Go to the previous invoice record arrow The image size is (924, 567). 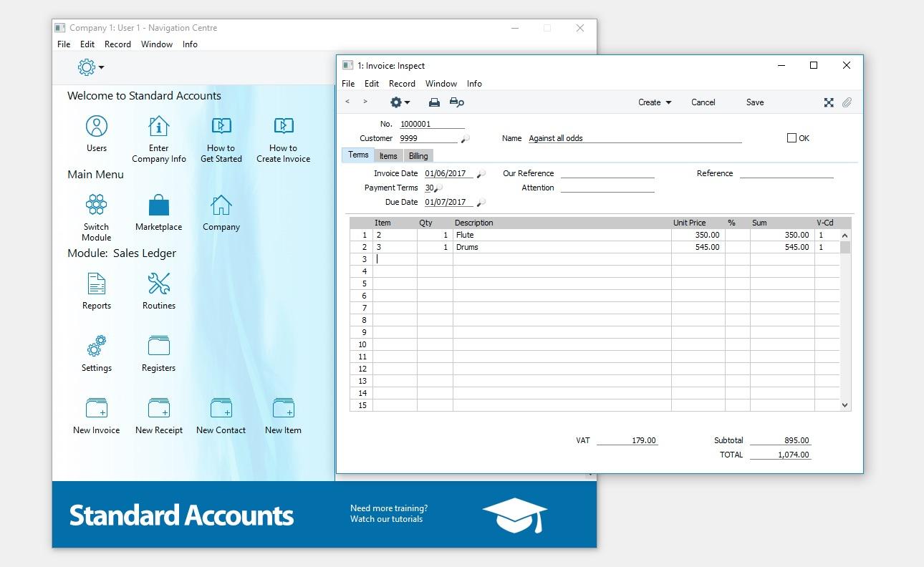pos(347,102)
